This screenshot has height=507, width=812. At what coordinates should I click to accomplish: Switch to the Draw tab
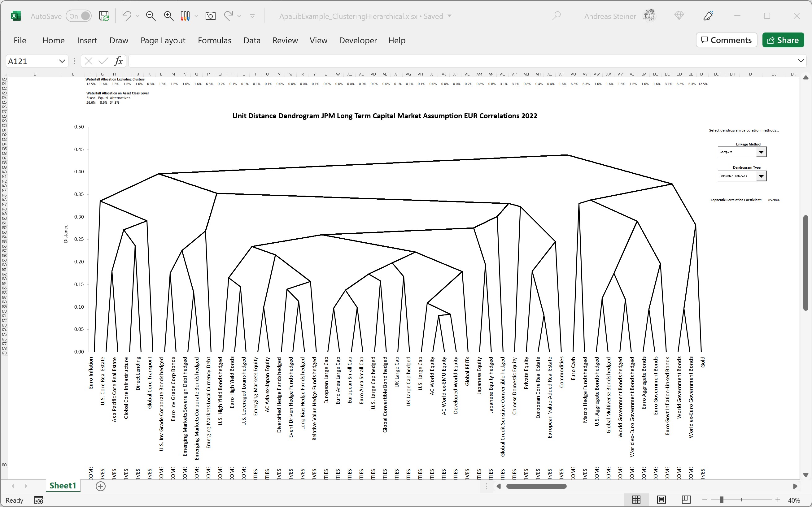pyautogui.click(x=119, y=40)
